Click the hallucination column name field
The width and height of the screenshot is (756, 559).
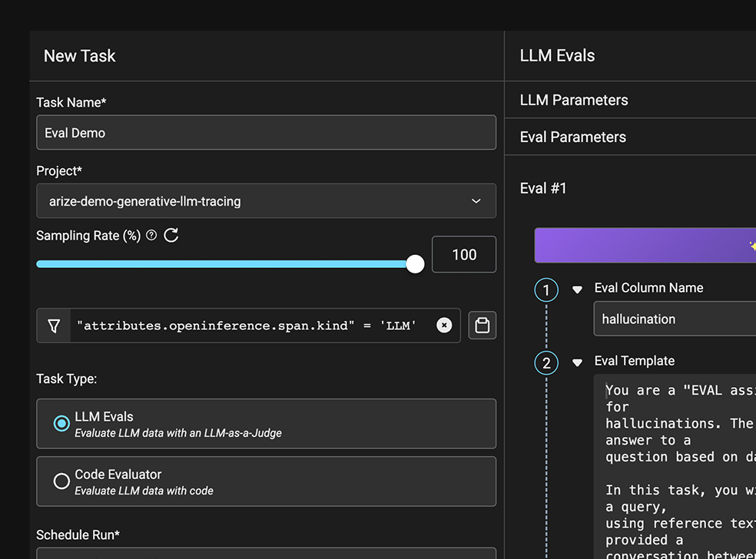[x=675, y=319]
